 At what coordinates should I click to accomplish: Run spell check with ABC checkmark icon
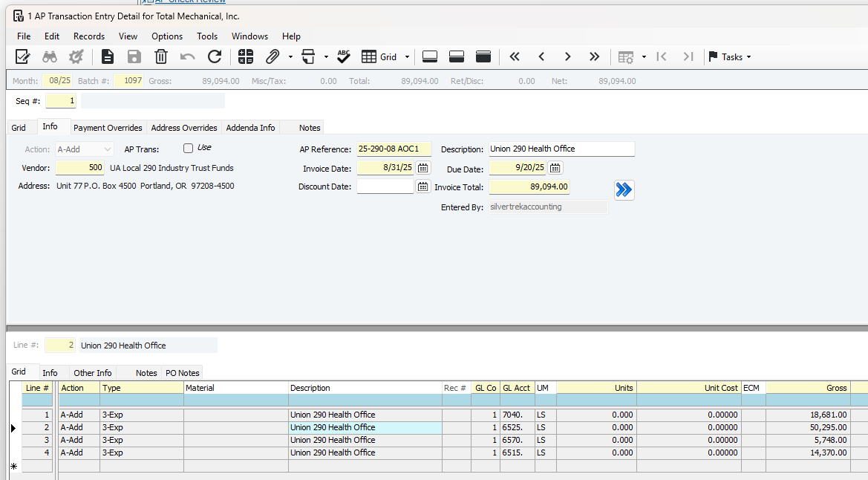(343, 56)
